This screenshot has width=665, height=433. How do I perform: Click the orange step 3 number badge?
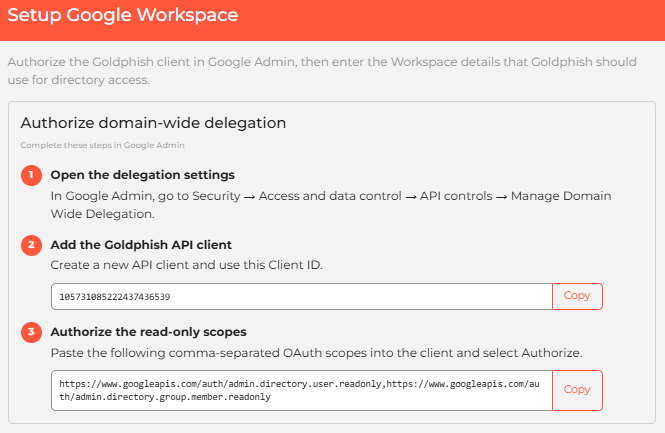(31, 332)
